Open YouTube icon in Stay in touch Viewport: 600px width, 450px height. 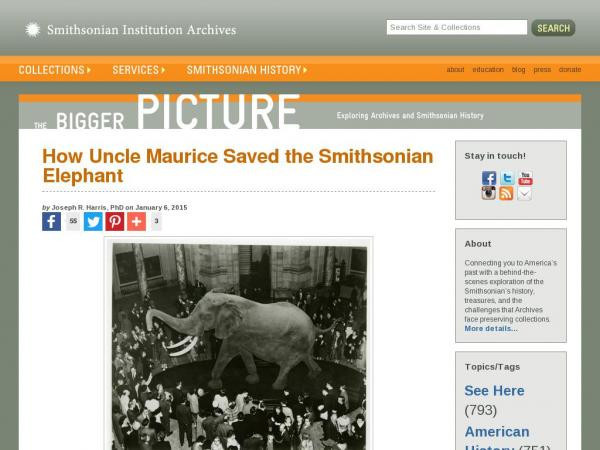[525, 178]
